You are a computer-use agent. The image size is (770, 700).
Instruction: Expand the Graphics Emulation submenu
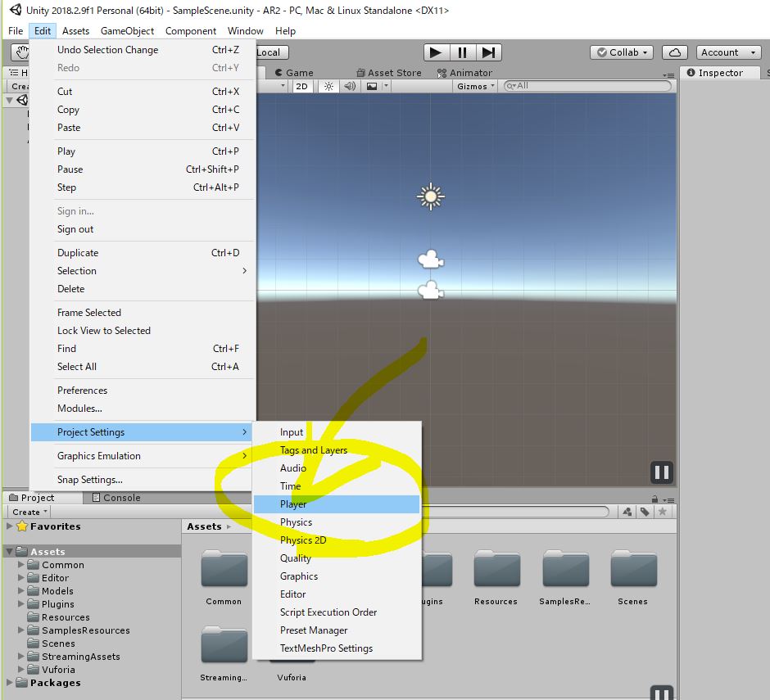(x=143, y=456)
